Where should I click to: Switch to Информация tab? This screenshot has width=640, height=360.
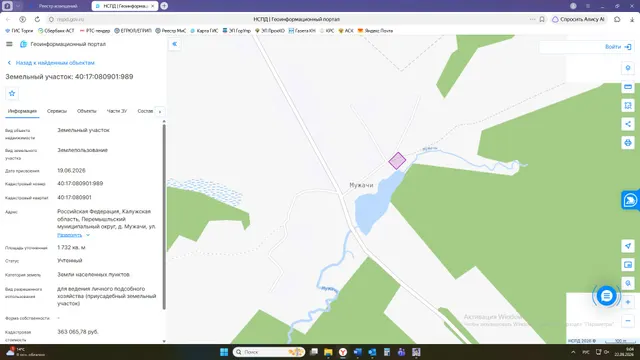pos(22,111)
